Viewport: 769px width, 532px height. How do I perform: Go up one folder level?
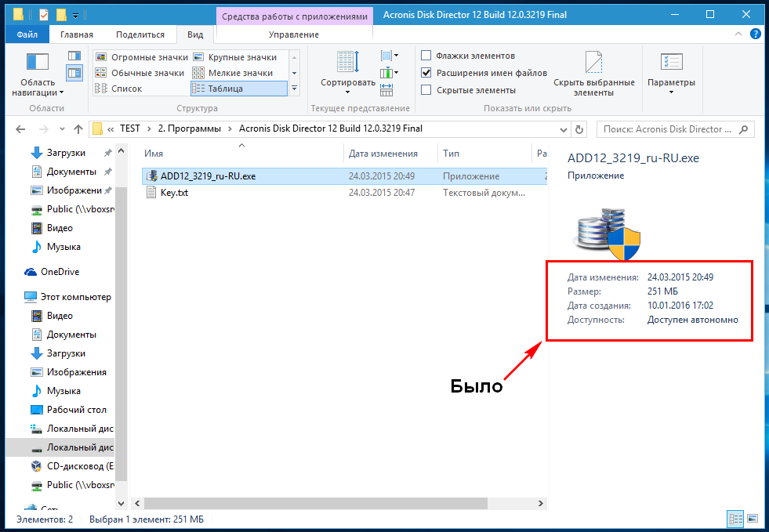tap(78, 129)
